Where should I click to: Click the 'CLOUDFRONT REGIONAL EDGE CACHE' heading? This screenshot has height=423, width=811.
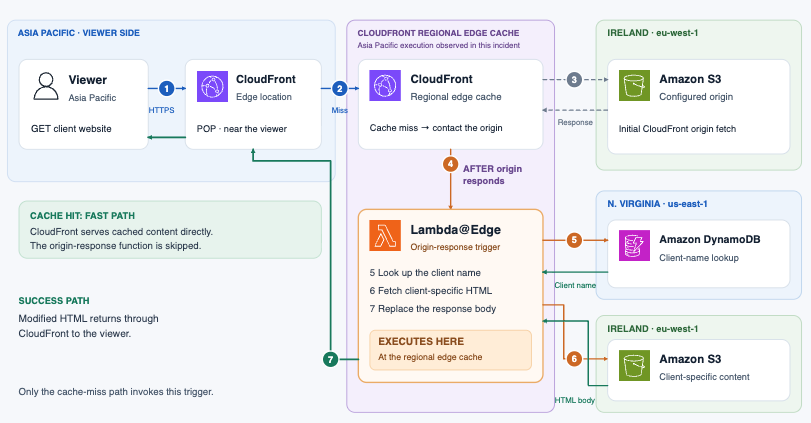point(438,33)
